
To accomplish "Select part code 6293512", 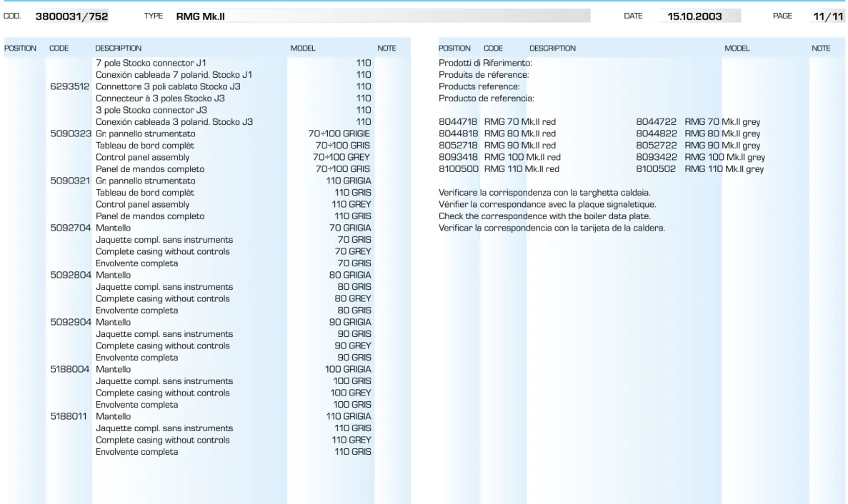I will [x=70, y=86].
